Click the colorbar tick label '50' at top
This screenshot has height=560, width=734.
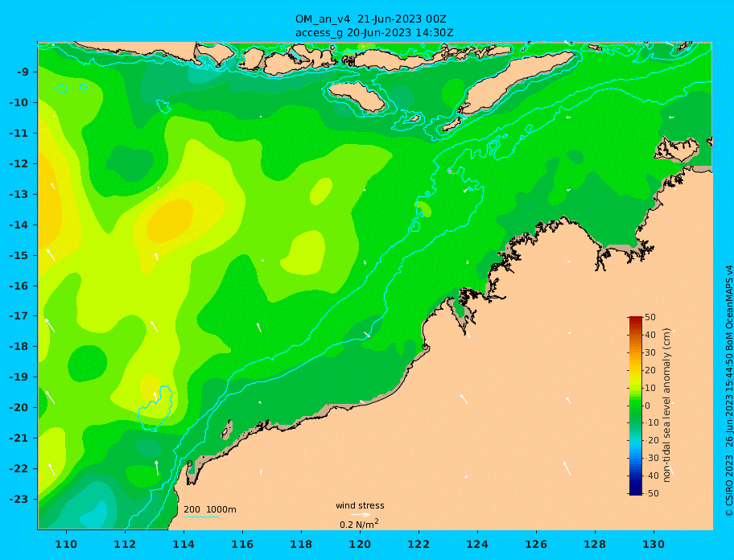(x=650, y=317)
